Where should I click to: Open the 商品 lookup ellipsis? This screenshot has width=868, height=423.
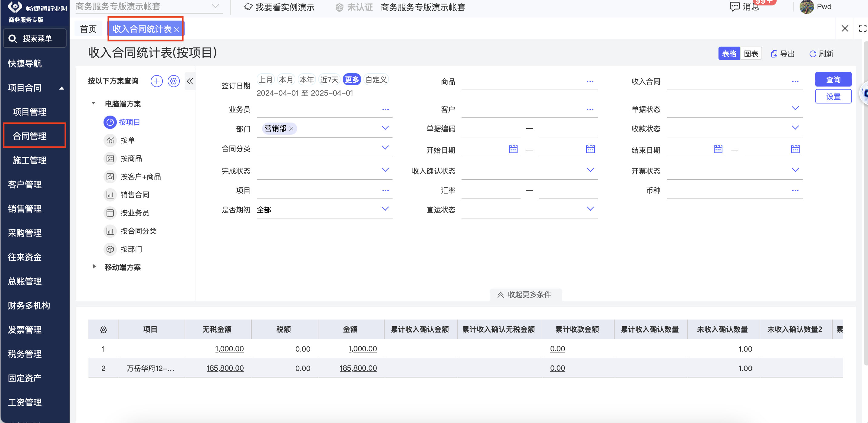click(x=590, y=82)
